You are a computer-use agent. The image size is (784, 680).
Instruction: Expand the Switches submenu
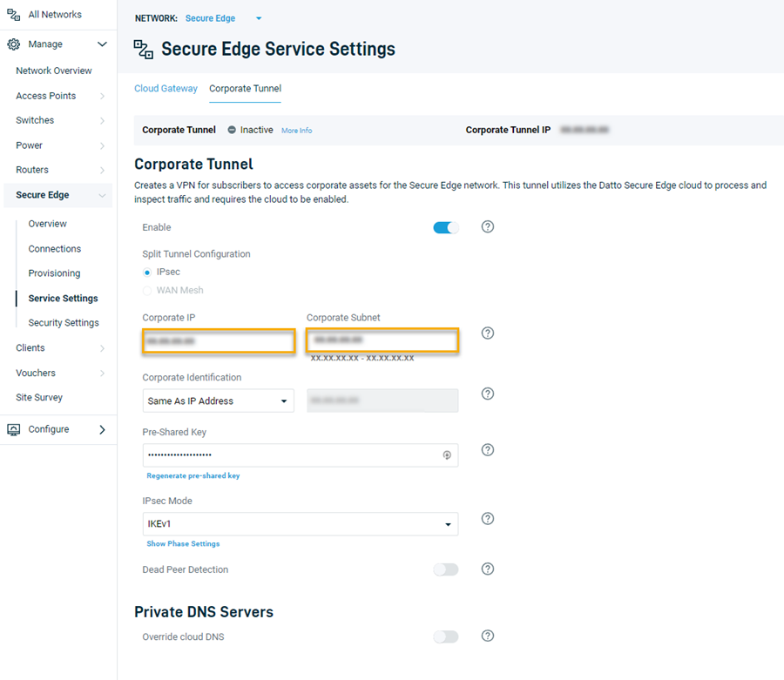pyautogui.click(x=102, y=120)
